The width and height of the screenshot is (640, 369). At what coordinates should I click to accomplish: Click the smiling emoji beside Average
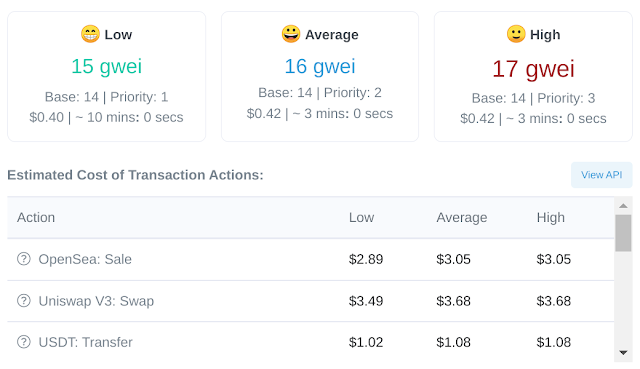[291, 34]
